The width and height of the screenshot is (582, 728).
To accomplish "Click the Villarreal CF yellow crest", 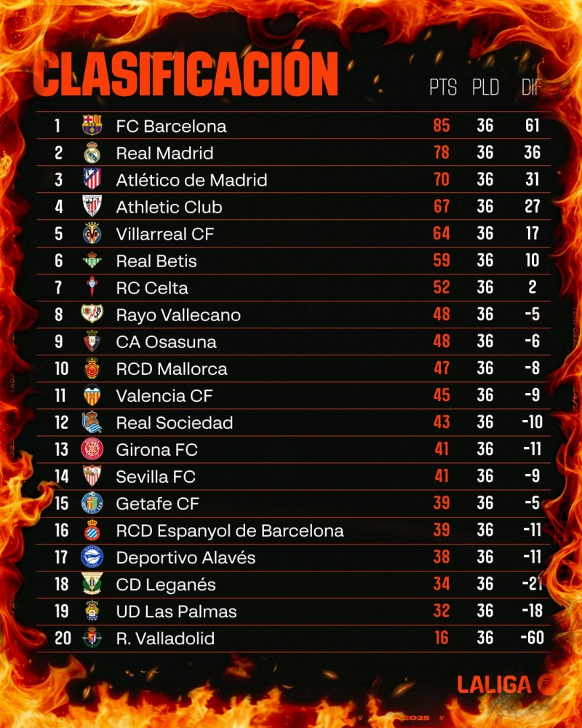I will (92, 234).
